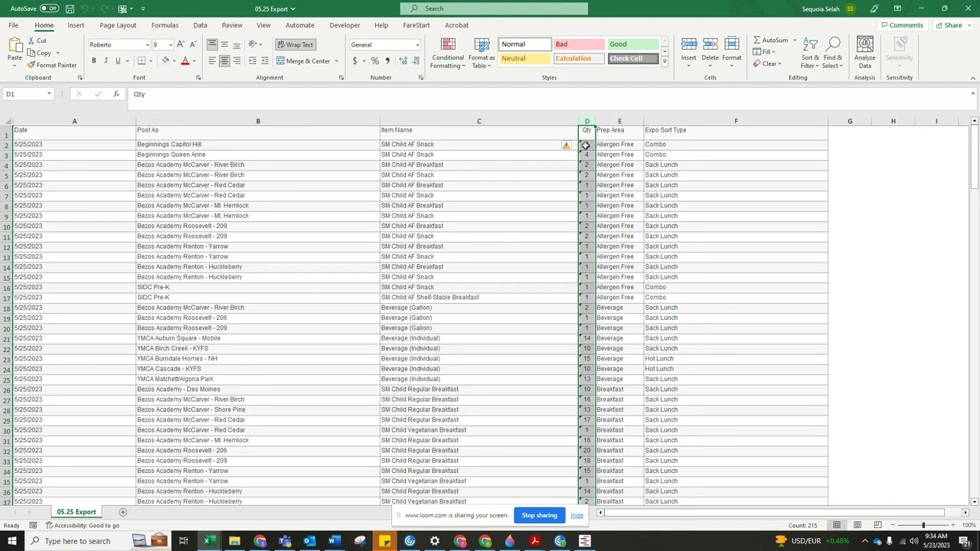Add a new sheet with plus button
Image resolution: width=980 pixels, height=551 pixels.
coord(122,512)
